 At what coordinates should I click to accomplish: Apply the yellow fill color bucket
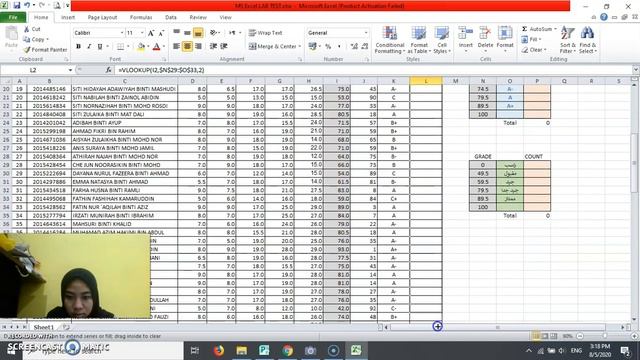pos(141,47)
